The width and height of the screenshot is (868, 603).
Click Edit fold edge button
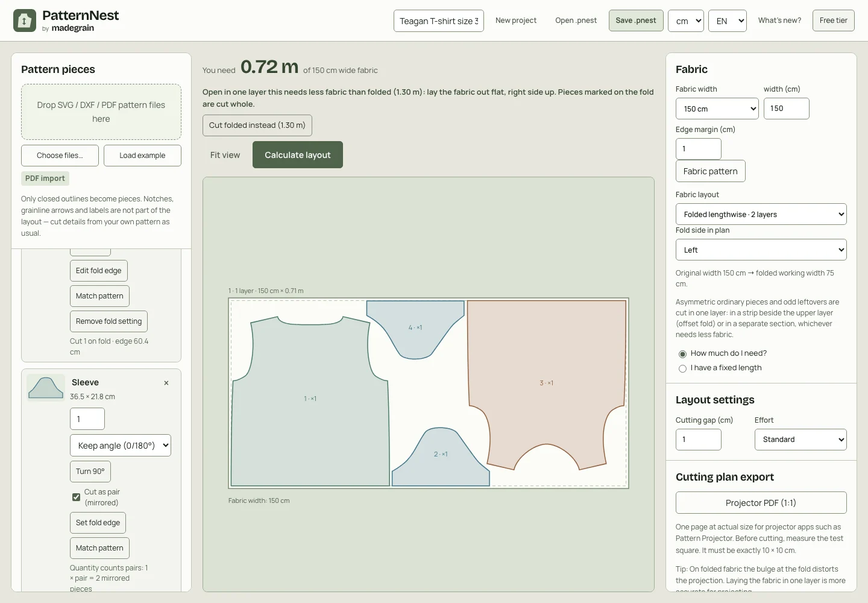[x=99, y=271]
